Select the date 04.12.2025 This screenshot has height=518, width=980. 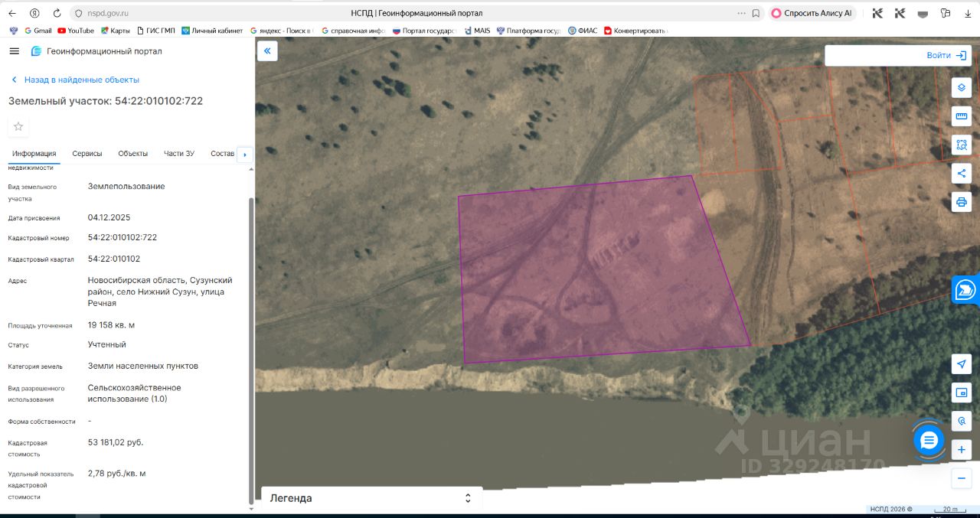(109, 217)
